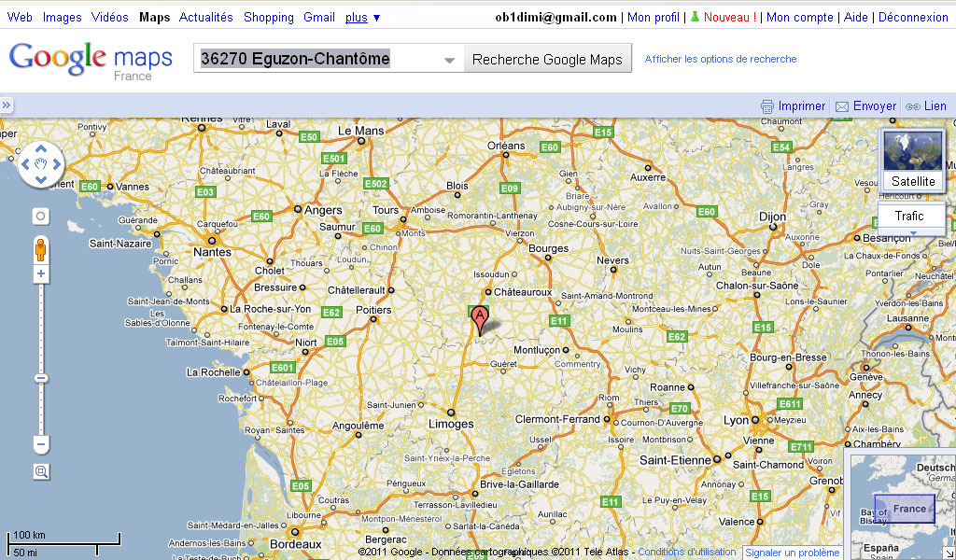
Task: Click the printer icon beside Imprimer
Action: tap(767, 106)
